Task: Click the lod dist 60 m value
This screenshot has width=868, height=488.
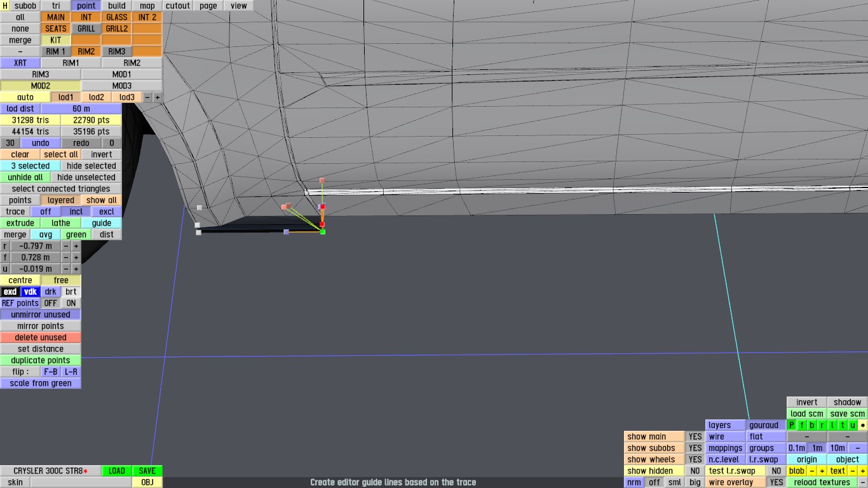Action: 81,109
